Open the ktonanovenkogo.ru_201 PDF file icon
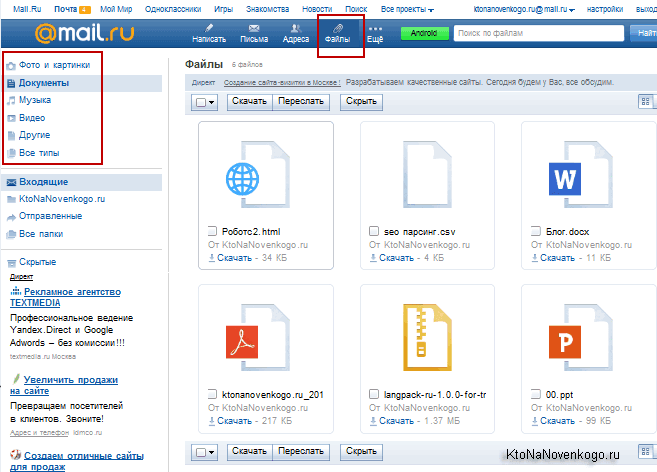This screenshot has width=657, height=472. [257, 337]
